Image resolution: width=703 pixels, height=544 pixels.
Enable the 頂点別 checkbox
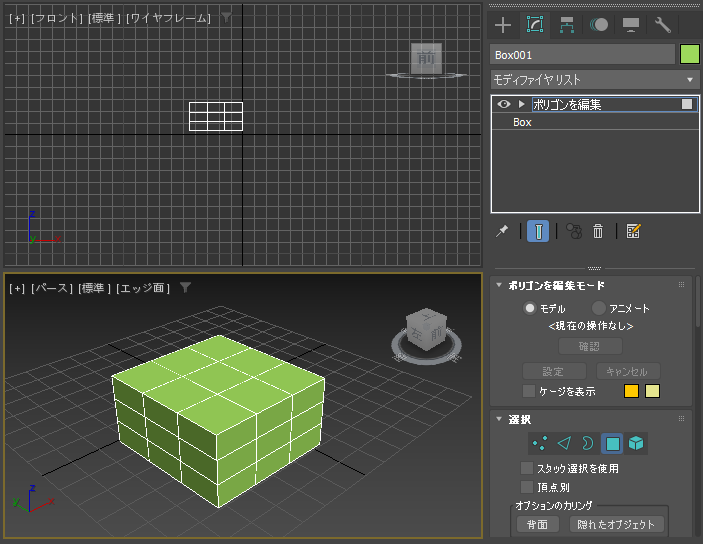pos(527,487)
